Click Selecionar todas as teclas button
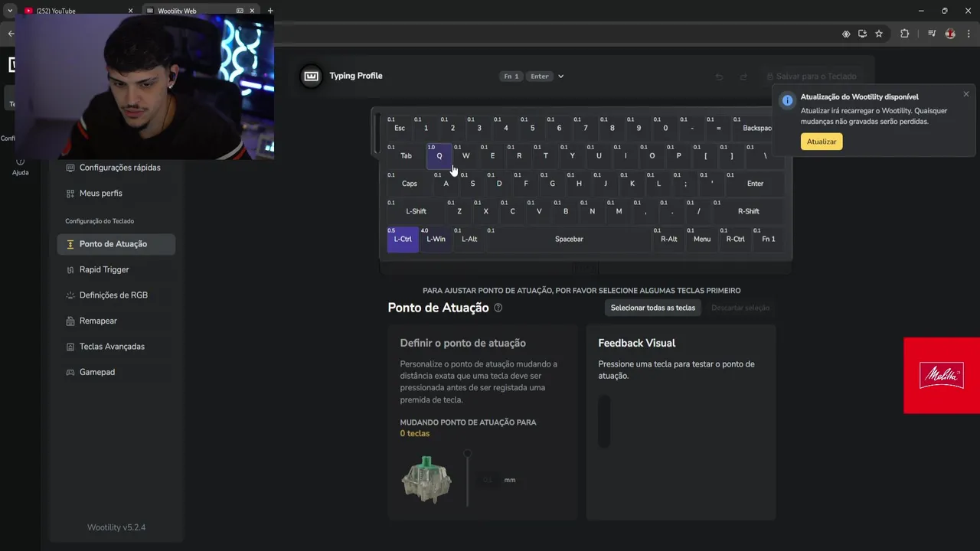Image resolution: width=980 pixels, height=551 pixels. (x=653, y=308)
